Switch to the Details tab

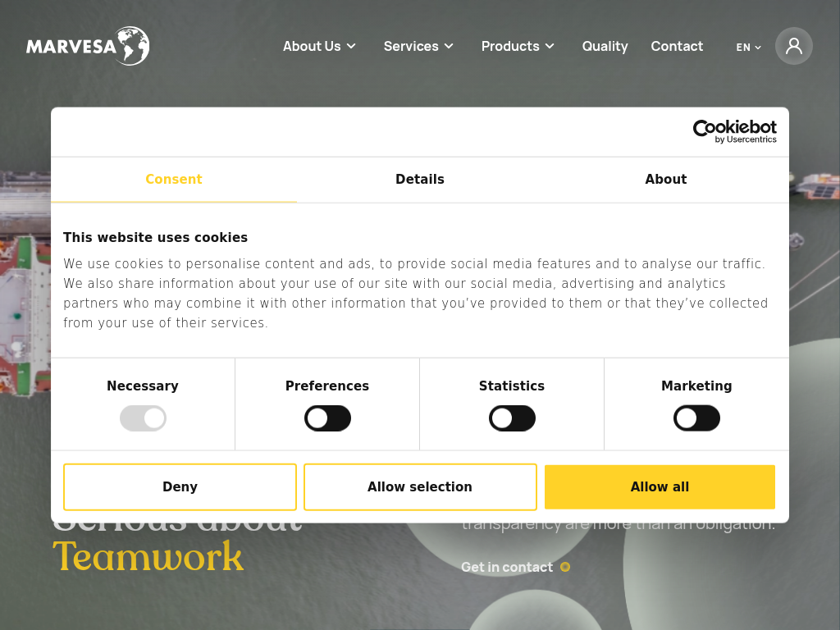(x=420, y=180)
